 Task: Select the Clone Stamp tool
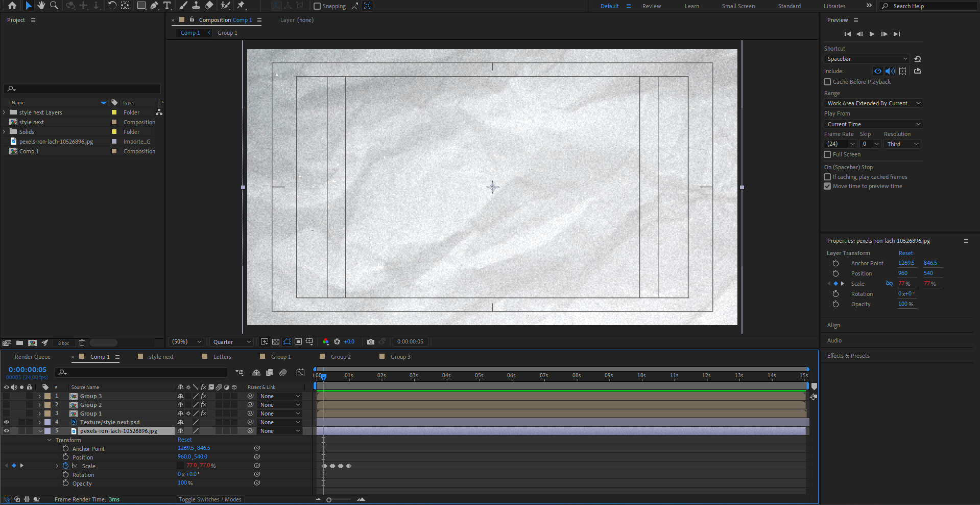(x=196, y=6)
